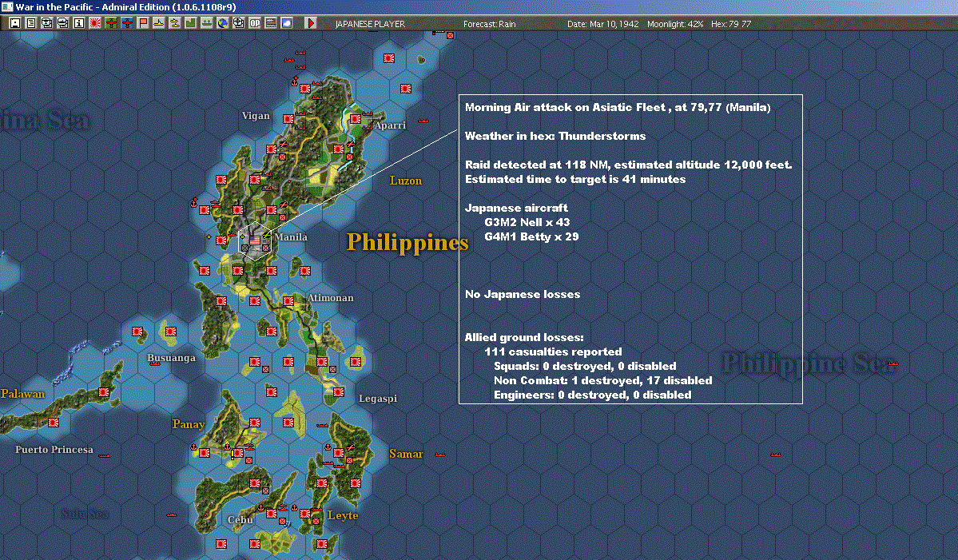Viewport: 958px width, 560px height.
Task: Click the Busuanga map label
Action: click(171, 358)
